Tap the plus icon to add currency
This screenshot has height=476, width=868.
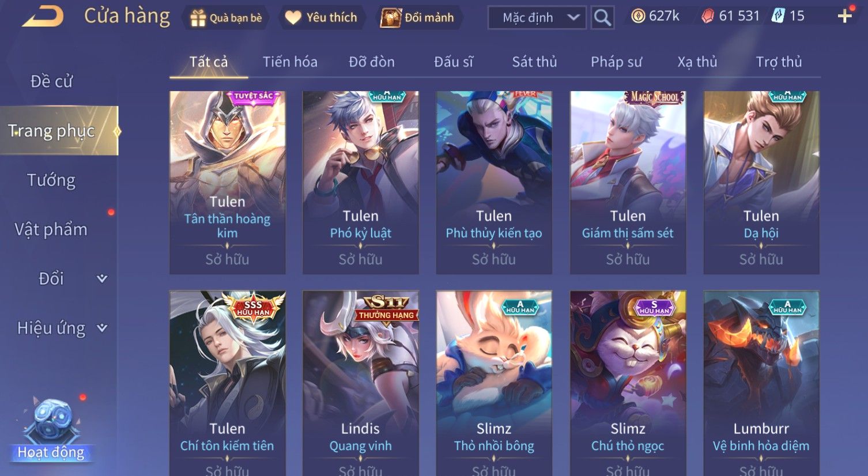pos(844,16)
